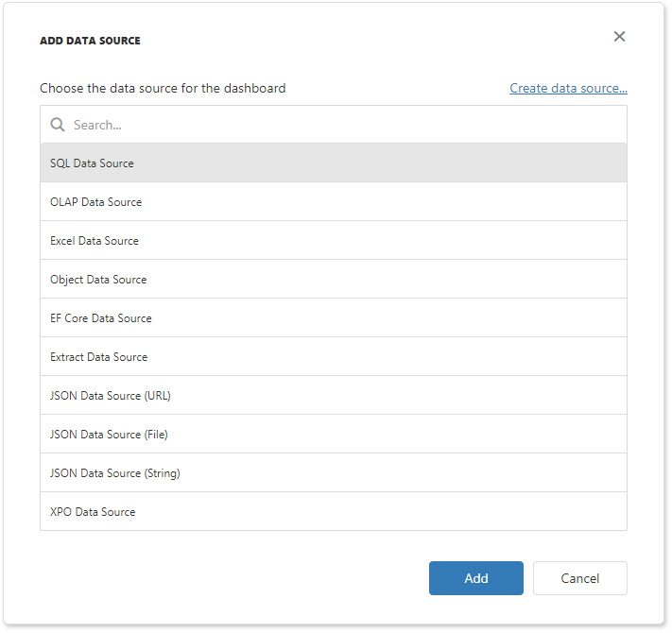Choose Extract Data Source entry
This screenshot has width=672, height=633.
98,357
